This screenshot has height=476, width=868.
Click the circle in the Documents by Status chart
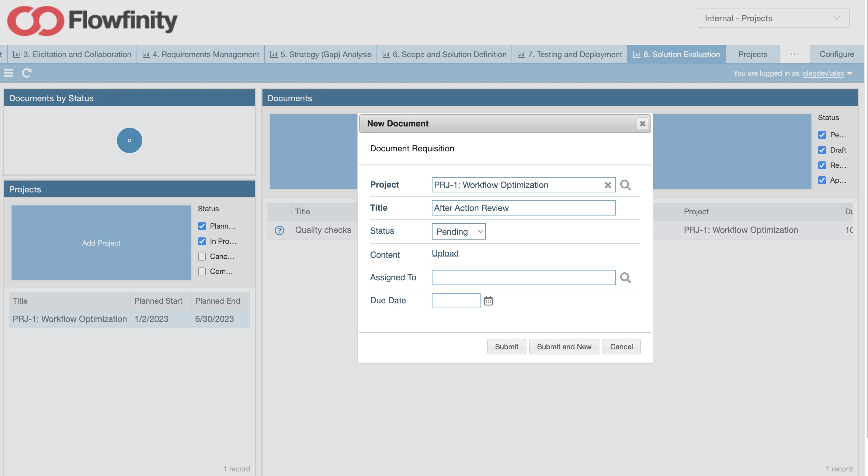click(x=129, y=140)
